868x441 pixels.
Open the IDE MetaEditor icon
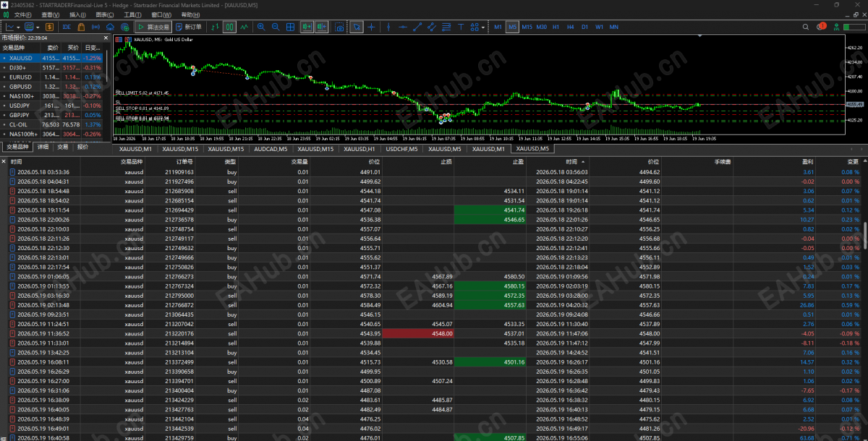(x=67, y=27)
